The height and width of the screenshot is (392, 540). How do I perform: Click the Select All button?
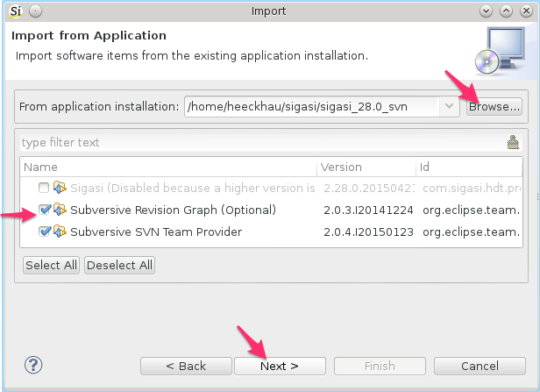pos(52,265)
